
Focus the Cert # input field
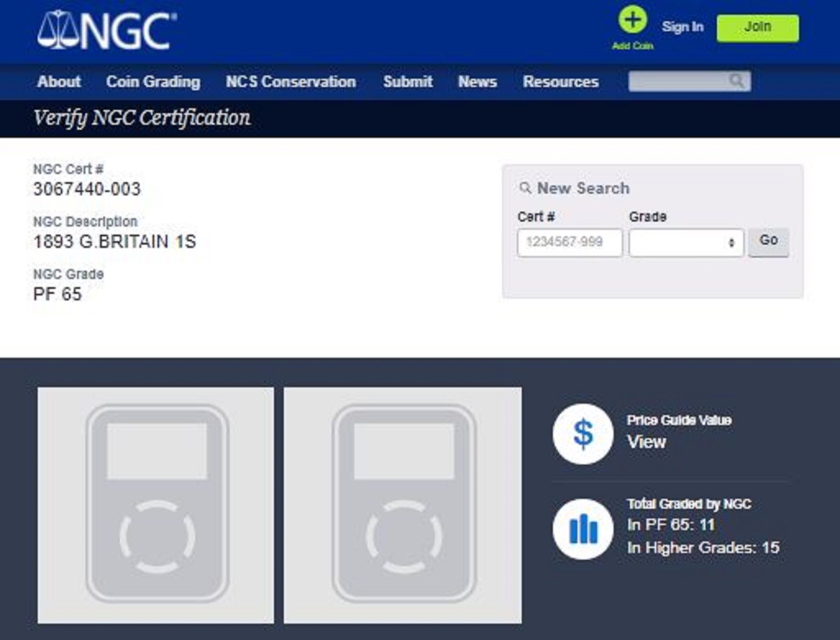point(570,243)
